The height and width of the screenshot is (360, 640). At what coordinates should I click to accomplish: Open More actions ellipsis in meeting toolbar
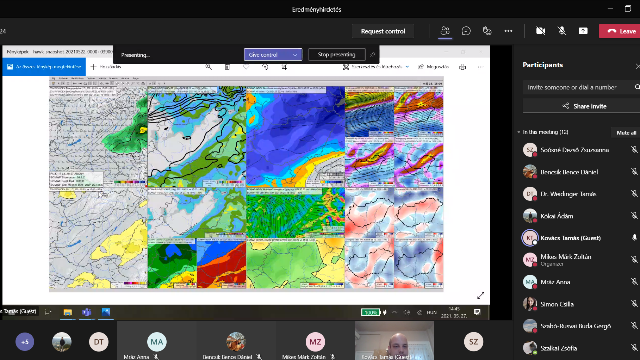[508, 31]
